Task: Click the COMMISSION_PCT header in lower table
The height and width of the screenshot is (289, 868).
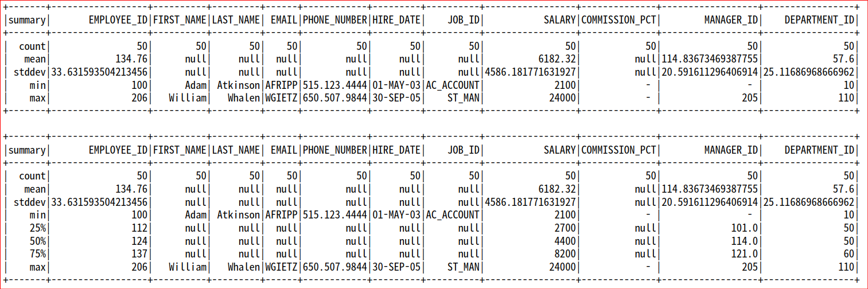Action: [618, 150]
